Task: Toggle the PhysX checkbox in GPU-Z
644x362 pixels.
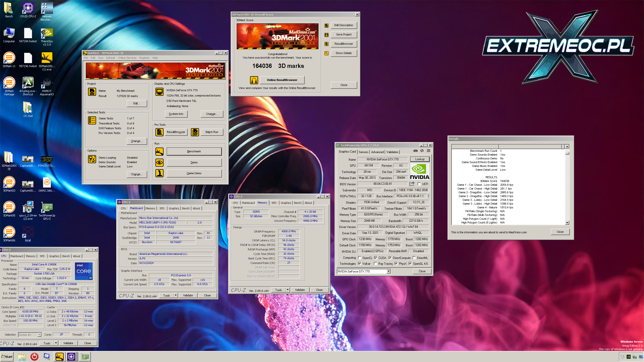Action: [x=396, y=263]
